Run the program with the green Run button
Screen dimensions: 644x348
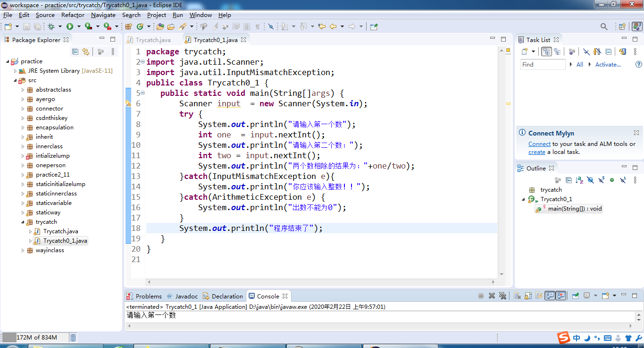tap(70, 26)
